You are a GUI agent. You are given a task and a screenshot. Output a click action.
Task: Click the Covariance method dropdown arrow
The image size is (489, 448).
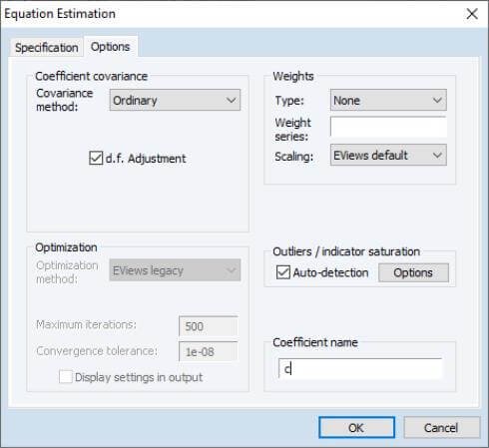(232, 100)
